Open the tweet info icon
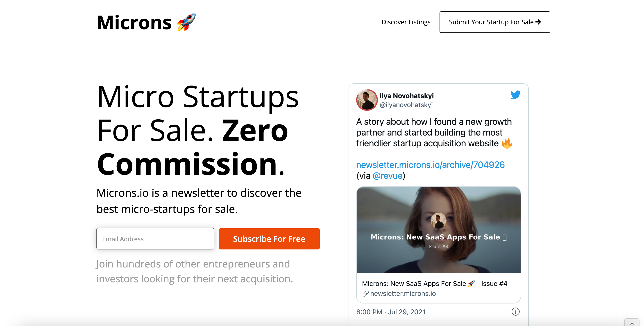 pyautogui.click(x=515, y=312)
